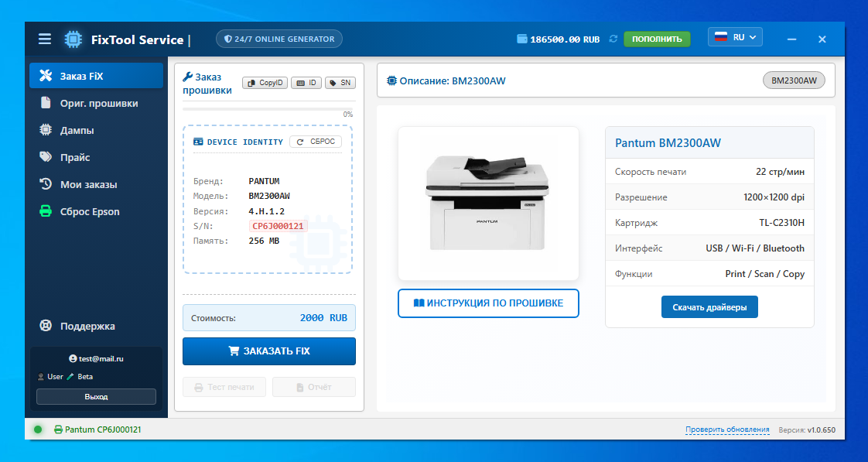Viewport: 868px width, 462px height.
Task: Click the Тест печати button
Action: 224,387
